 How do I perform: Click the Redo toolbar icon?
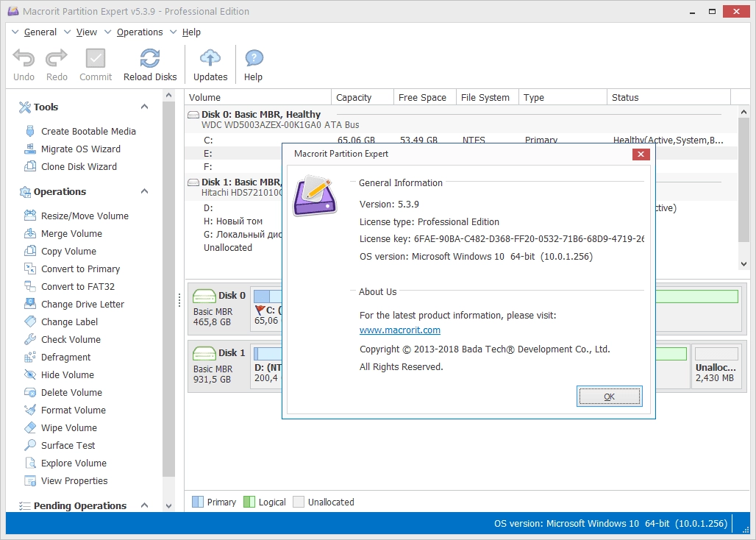click(x=57, y=58)
